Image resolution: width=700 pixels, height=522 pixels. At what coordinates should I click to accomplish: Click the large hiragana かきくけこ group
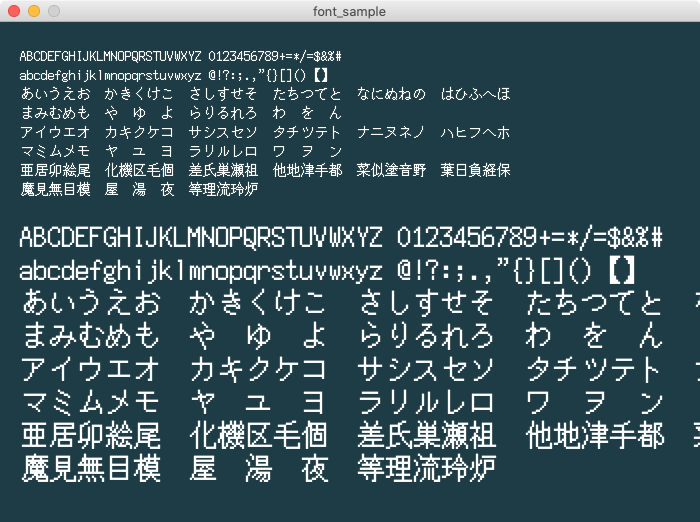click(258, 303)
